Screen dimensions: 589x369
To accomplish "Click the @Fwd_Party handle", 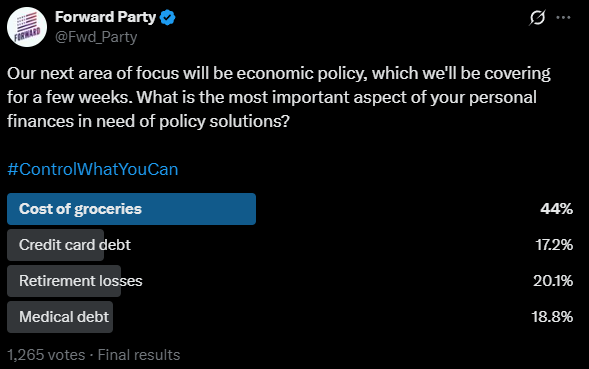I will coord(96,37).
